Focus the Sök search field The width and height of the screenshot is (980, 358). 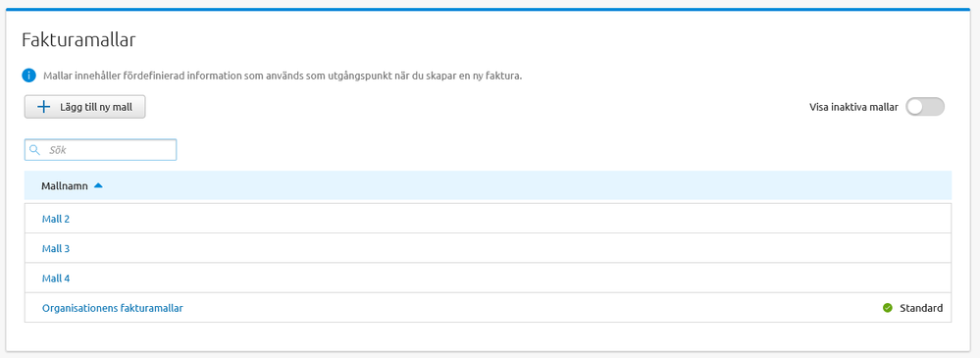[101, 150]
